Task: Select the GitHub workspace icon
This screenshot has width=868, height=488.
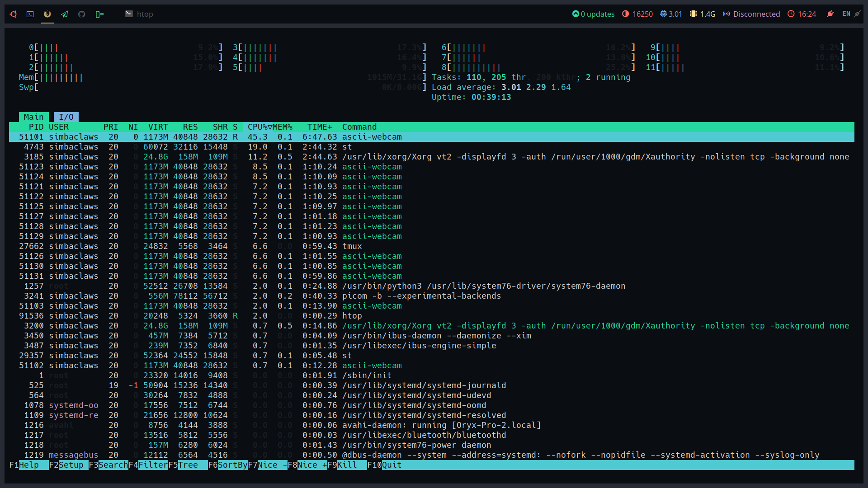Action: [x=82, y=14]
